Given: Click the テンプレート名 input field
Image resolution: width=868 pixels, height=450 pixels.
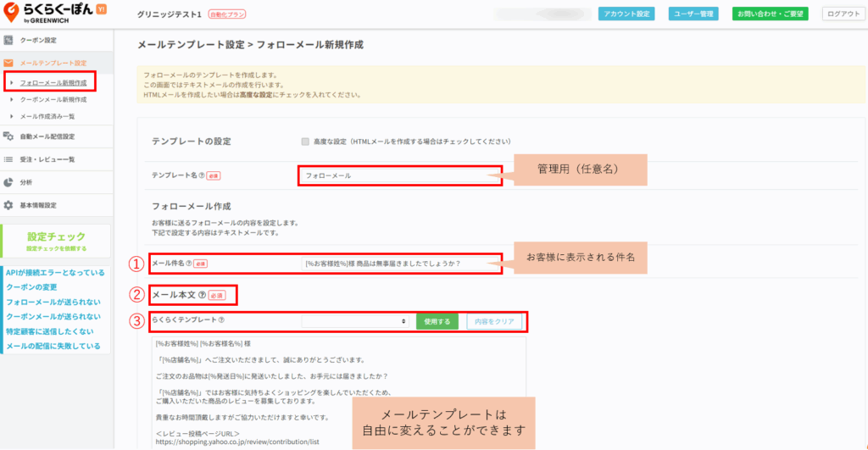Looking at the screenshot, I should click(x=398, y=175).
